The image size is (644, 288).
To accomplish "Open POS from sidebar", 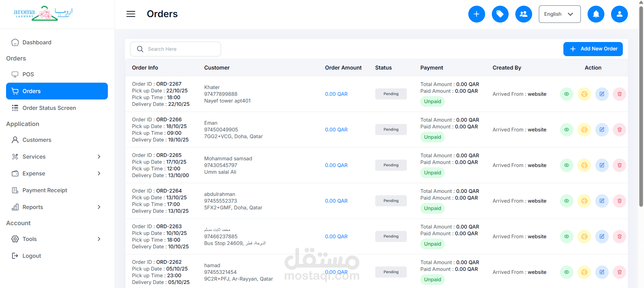I will 57,74.
